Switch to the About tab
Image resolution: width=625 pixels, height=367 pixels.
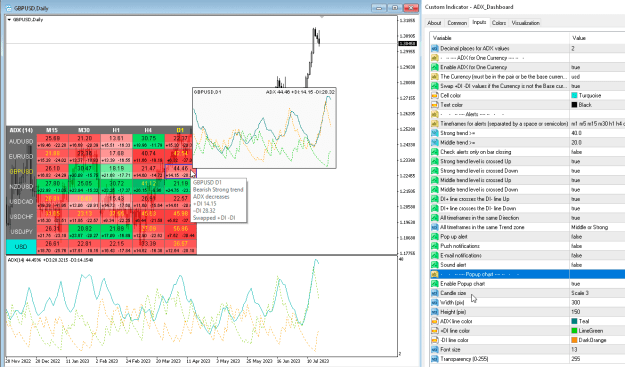point(434,23)
